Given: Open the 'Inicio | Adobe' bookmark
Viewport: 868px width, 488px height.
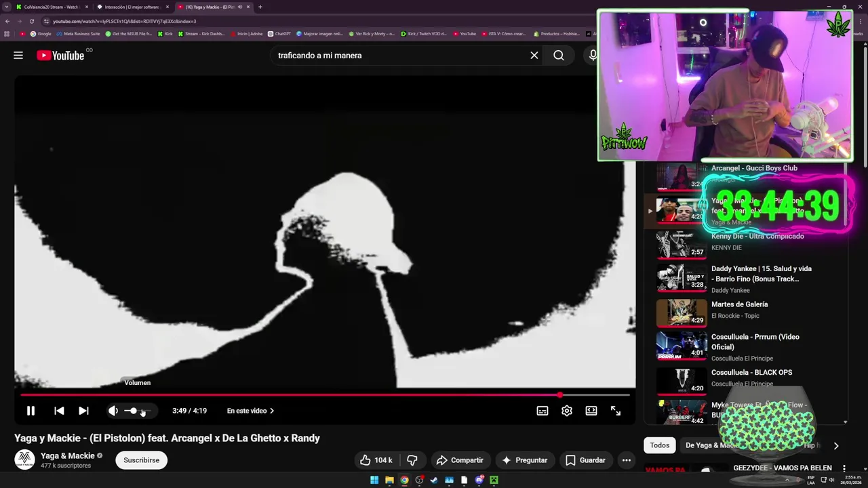Looking at the screenshot, I should (246, 34).
